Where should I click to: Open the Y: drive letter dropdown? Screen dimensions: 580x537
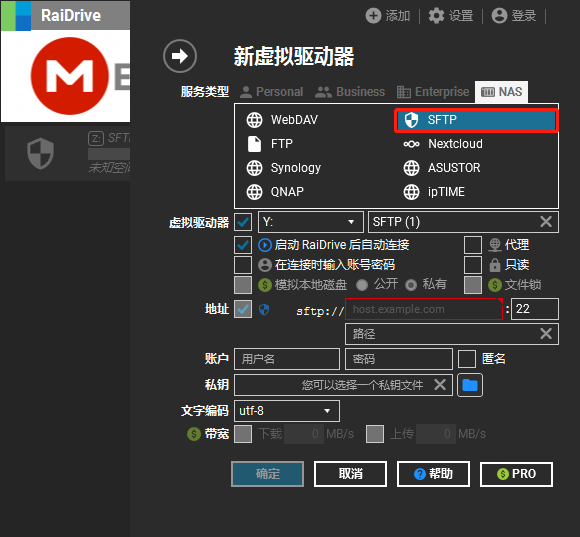tap(311, 222)
